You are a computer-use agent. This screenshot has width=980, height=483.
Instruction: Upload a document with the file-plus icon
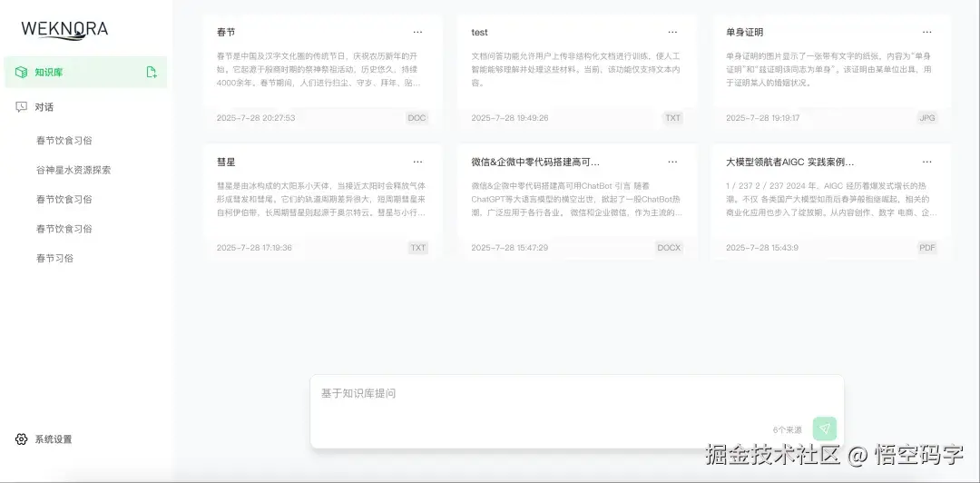tap(152, 72)
